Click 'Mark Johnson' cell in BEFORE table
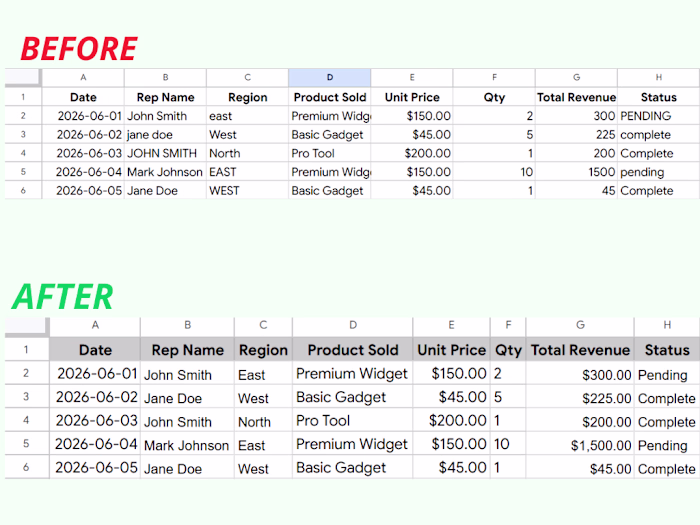This screenshot has height=525, width=700. [165, 172]
